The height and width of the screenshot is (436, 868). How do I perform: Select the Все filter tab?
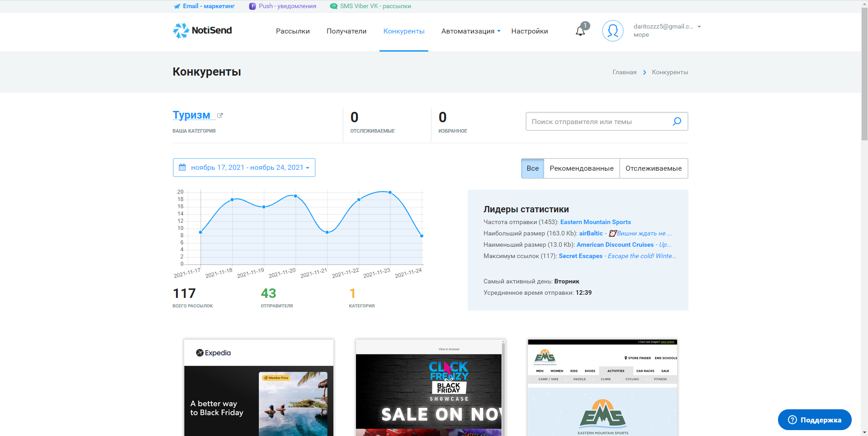(532, 168)
